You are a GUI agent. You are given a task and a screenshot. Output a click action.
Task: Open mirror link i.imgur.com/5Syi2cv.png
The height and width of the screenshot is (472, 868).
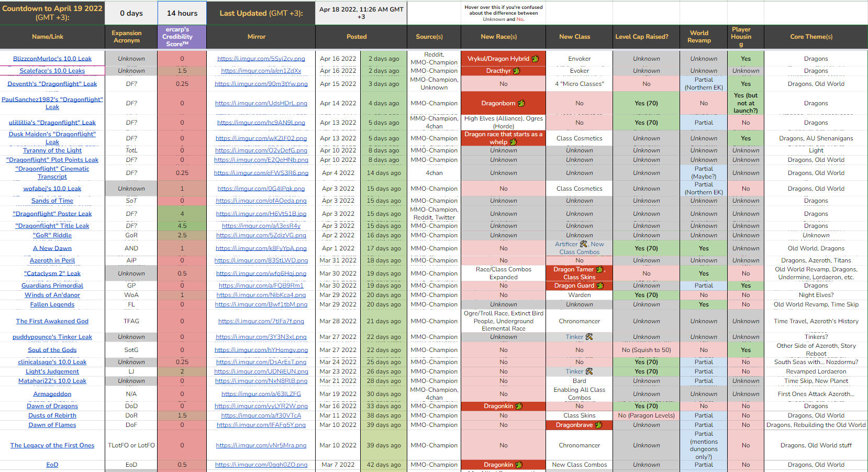(x=261, y=59)
